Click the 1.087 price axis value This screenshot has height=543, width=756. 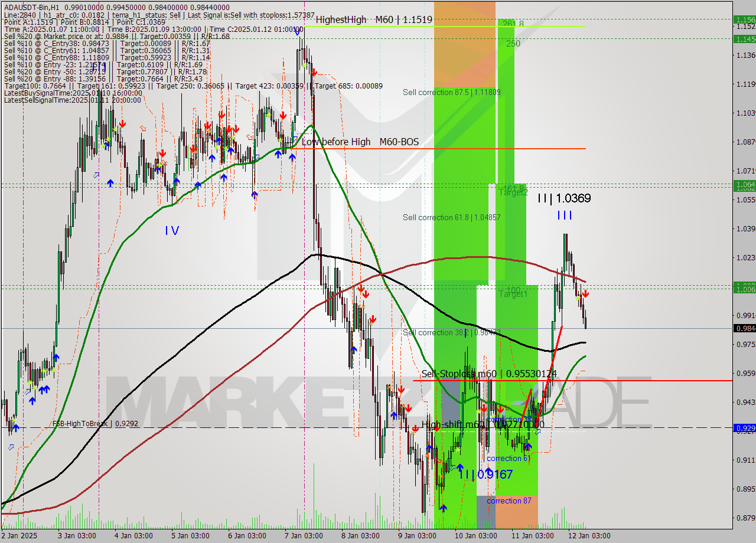click(x=745, y=142)
